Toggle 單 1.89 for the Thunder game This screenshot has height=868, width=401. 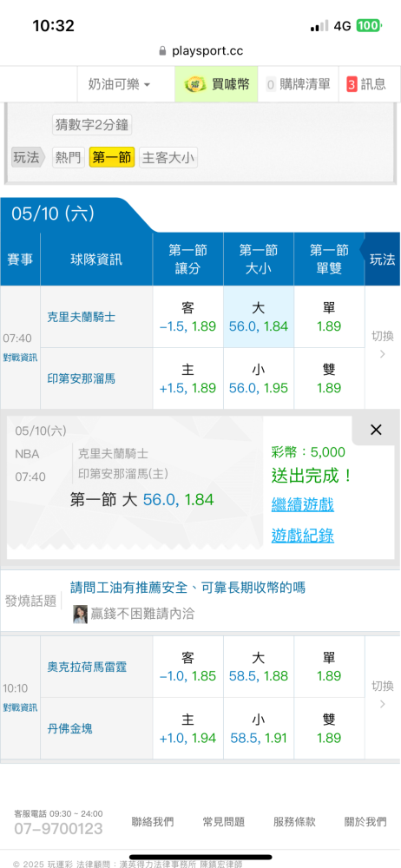(x=329, y=667)
